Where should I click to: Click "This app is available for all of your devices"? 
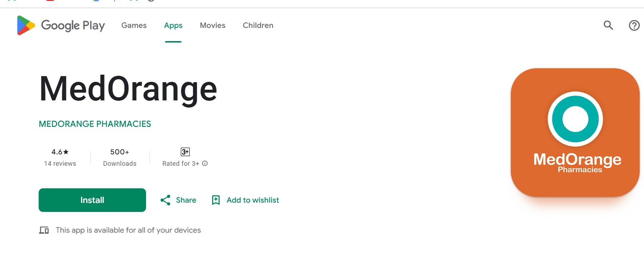(128, 230)
